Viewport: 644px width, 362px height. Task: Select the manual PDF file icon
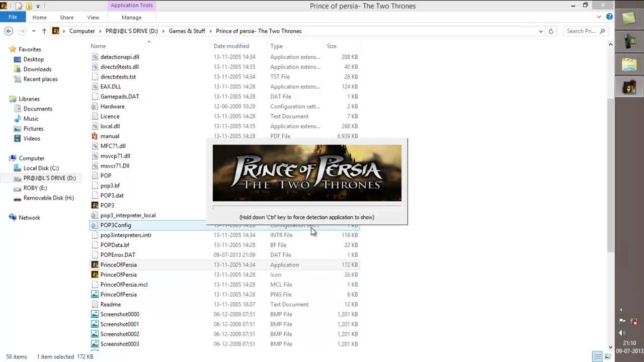[95, 136]
